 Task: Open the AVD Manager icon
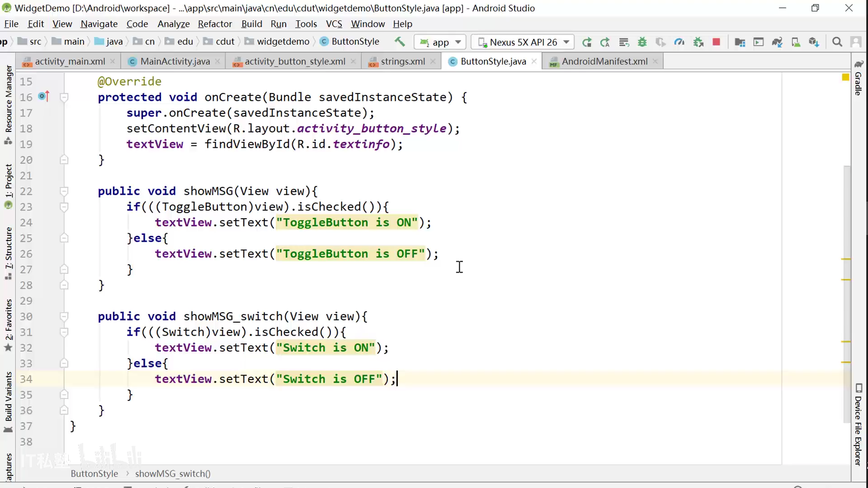(796, 42)
